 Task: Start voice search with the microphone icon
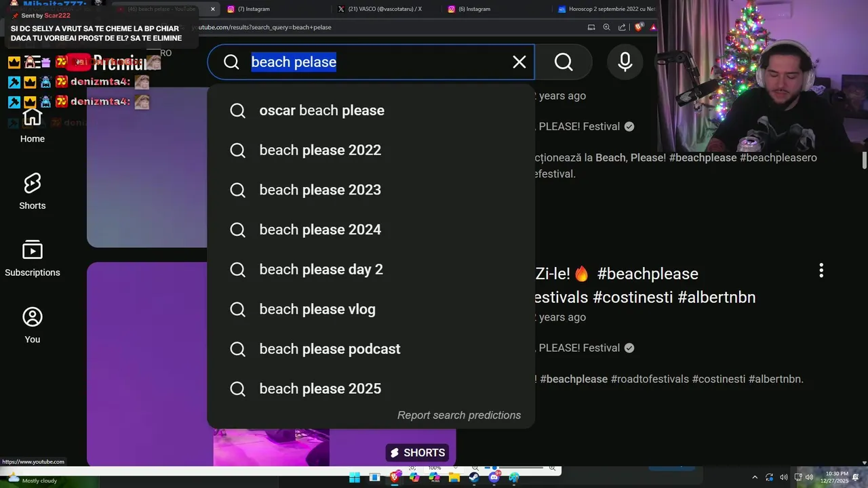(x=625, y=62)
